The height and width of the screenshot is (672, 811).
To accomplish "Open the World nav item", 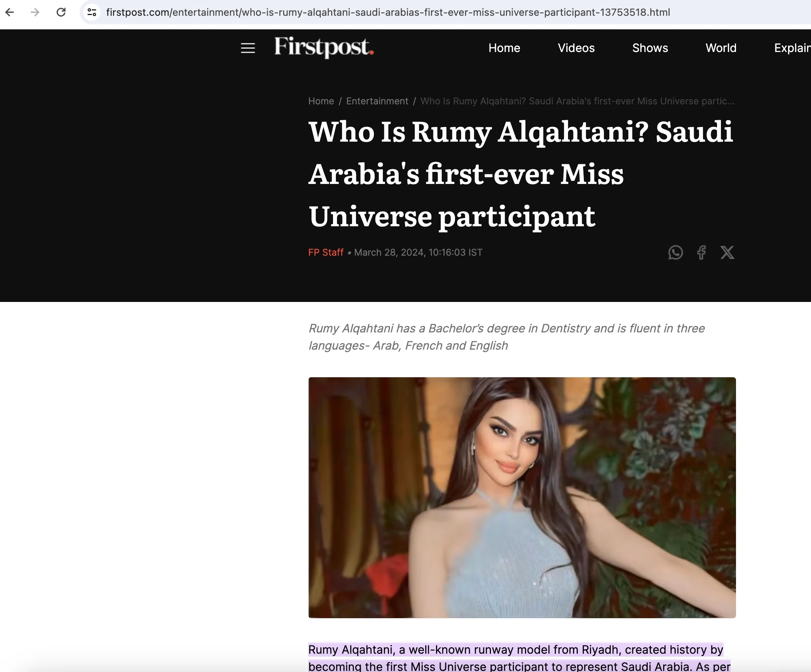I will (x=721, y=48).
